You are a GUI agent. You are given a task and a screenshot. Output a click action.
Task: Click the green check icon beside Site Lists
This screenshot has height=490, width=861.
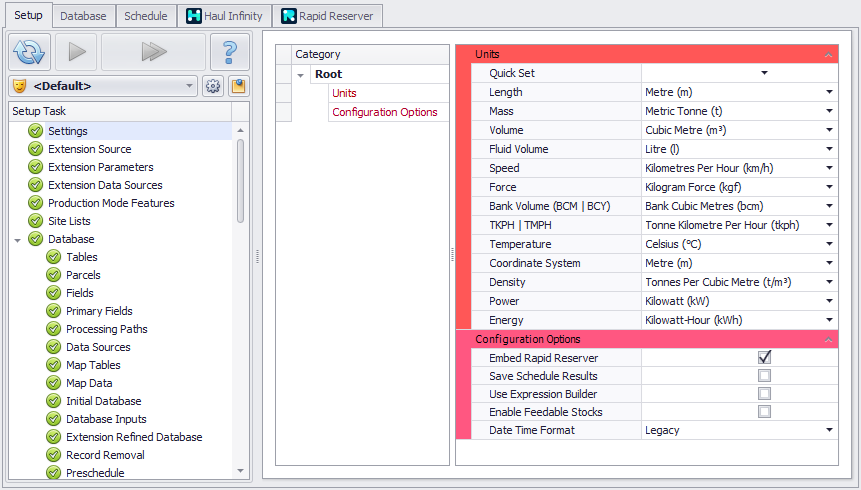(x=36, y=221)
